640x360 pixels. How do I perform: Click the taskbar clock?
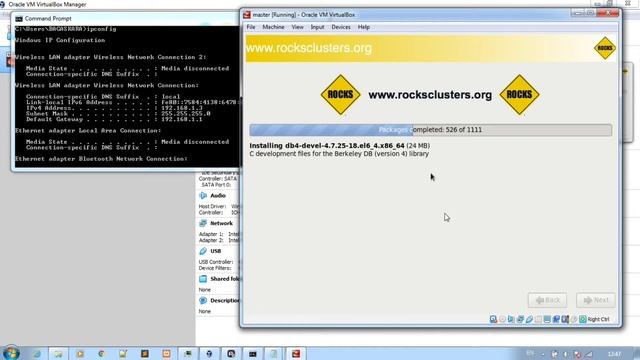click(x=614, y=354)
